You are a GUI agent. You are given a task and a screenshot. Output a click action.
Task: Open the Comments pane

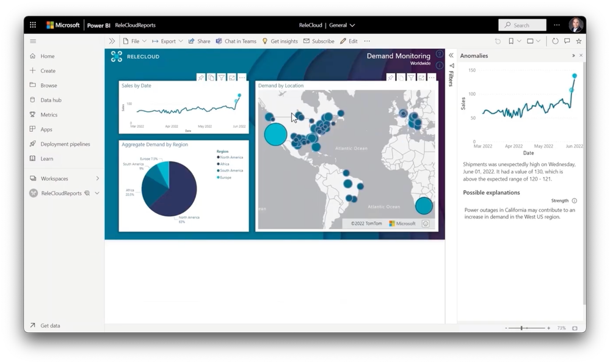[567, 41]
